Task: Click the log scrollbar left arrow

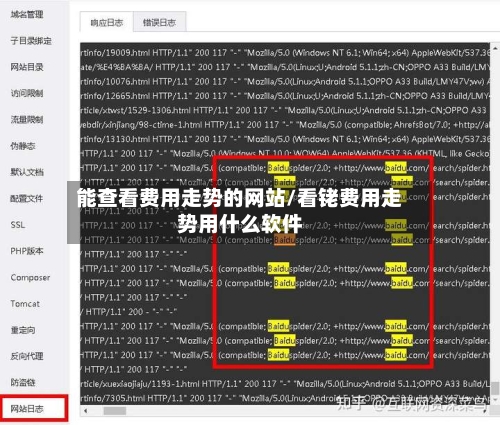Action: 85,411
